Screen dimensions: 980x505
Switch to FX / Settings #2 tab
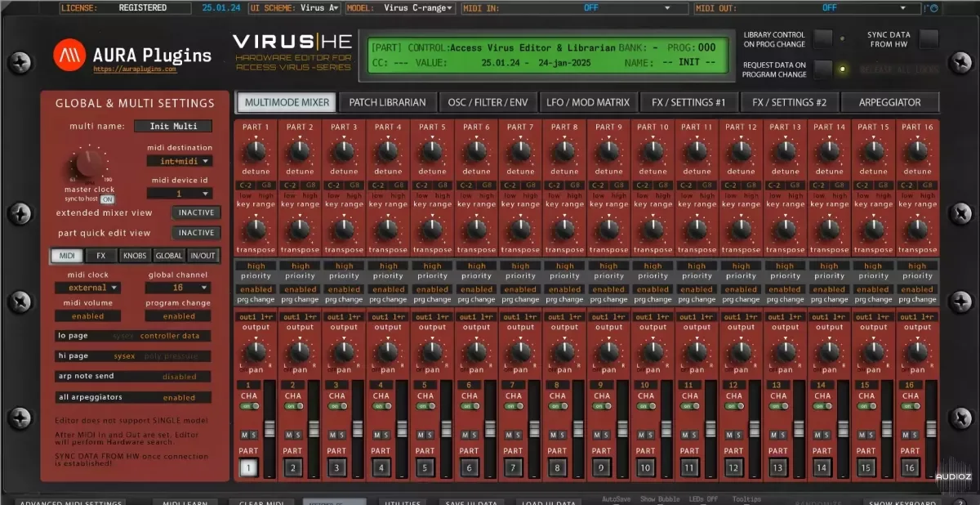(789, 102)
